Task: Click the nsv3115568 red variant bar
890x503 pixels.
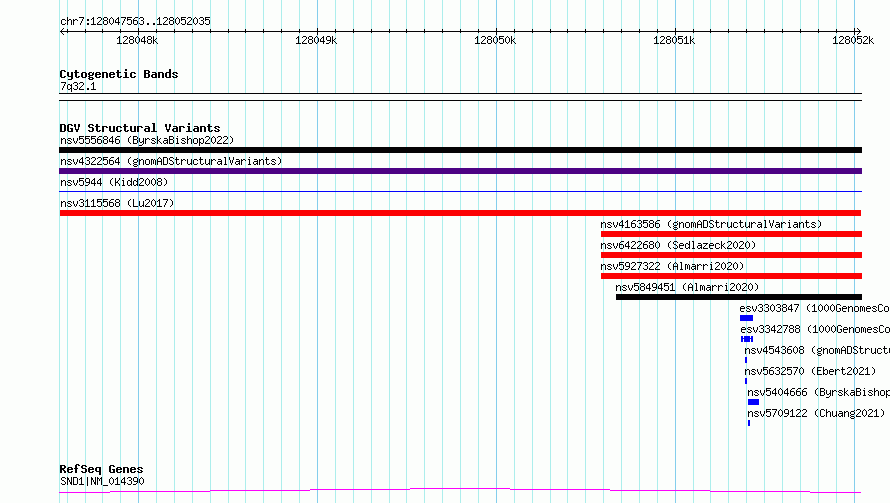Action: (x=460, y=213)
